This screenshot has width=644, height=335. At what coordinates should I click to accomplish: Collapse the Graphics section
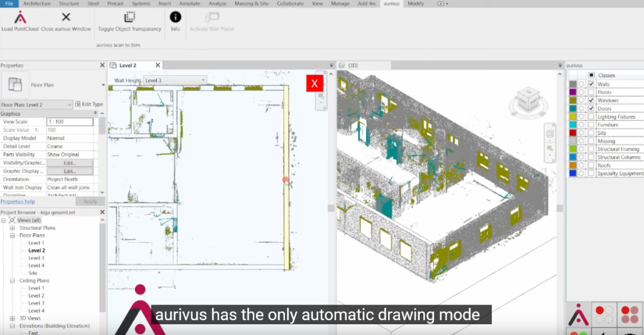click(x=95, y=113)
